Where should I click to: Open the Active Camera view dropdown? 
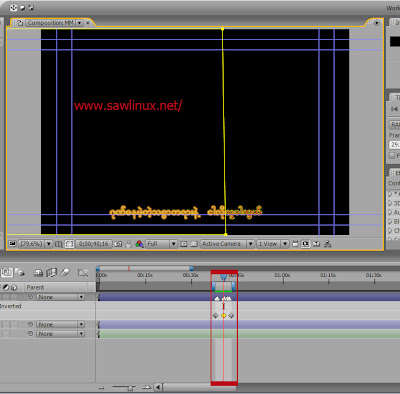227,244
